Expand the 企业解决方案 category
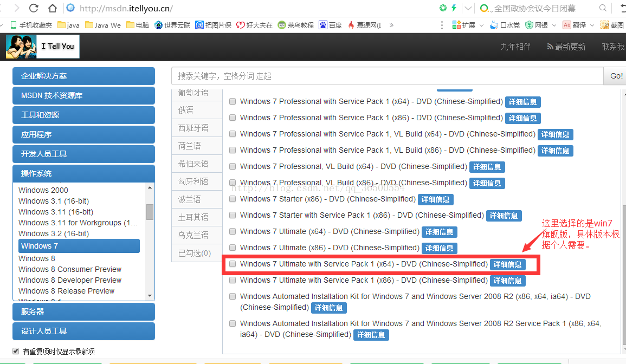 point(83,76)
